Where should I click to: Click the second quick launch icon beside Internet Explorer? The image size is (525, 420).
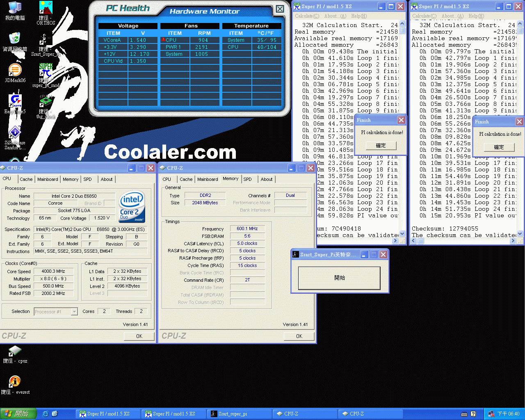[55, 414]
